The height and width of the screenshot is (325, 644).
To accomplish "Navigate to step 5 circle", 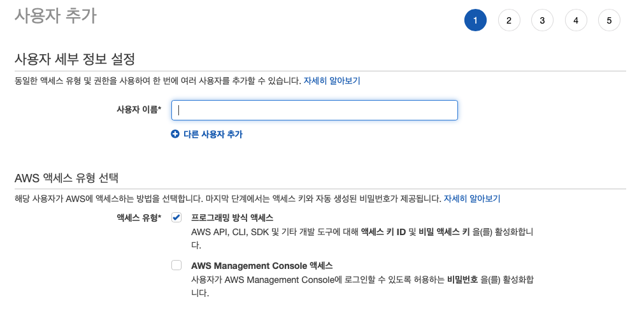I will tap(609, 20).
